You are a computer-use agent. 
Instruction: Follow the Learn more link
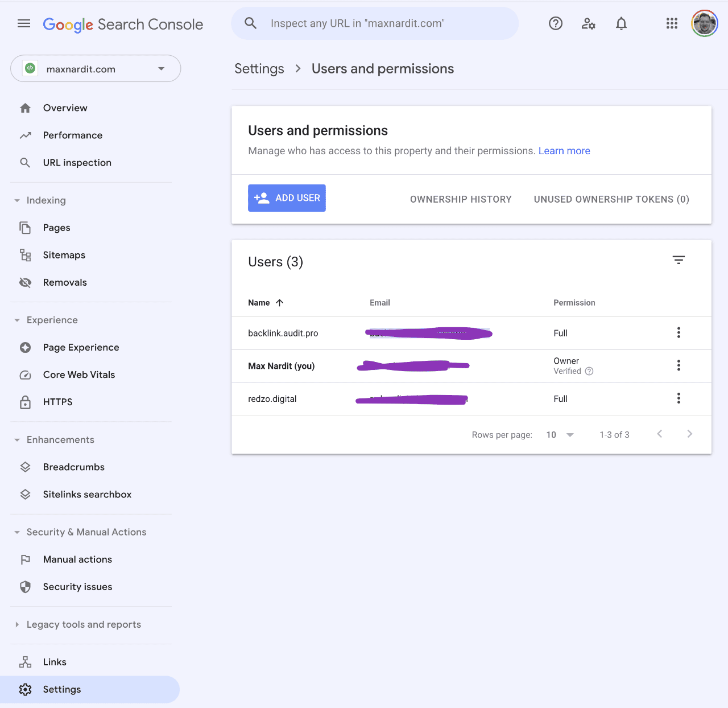coord(564,151)
